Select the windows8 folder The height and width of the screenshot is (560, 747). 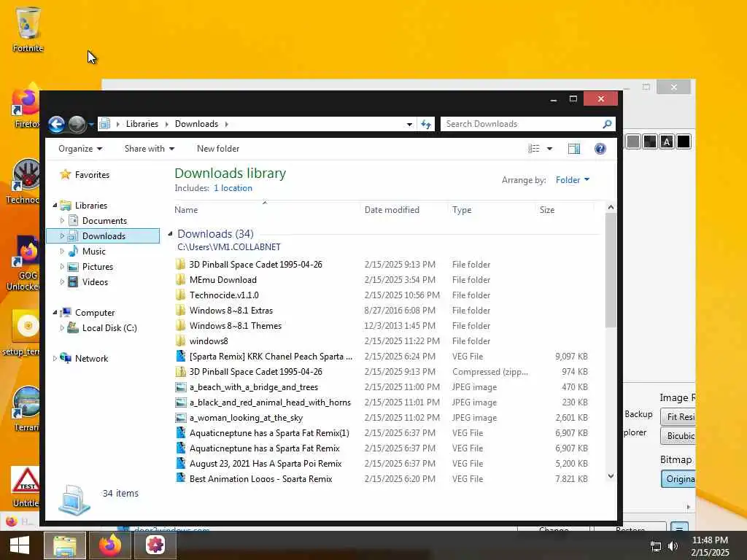[209, 341]
